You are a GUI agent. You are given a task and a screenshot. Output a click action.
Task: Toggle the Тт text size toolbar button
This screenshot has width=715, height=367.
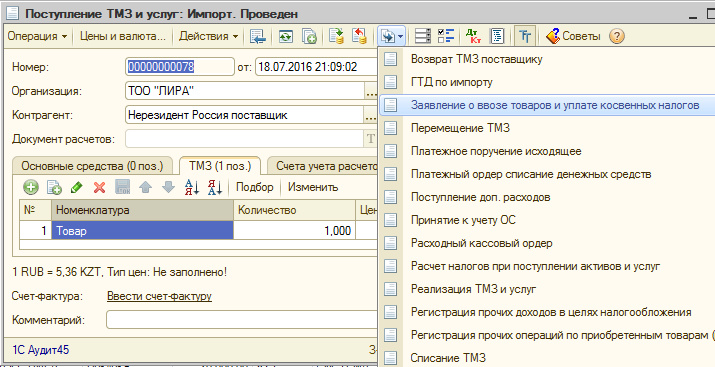coord(525,36)
